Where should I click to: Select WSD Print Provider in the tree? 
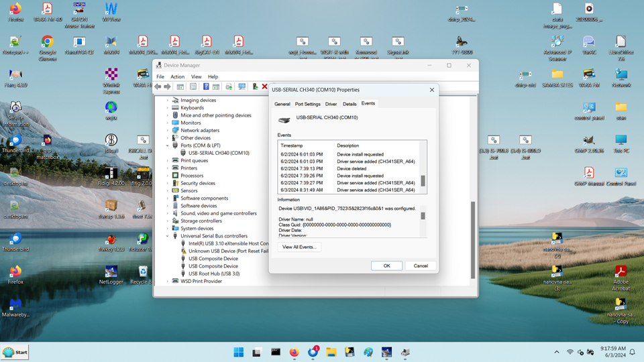point(201,281)
